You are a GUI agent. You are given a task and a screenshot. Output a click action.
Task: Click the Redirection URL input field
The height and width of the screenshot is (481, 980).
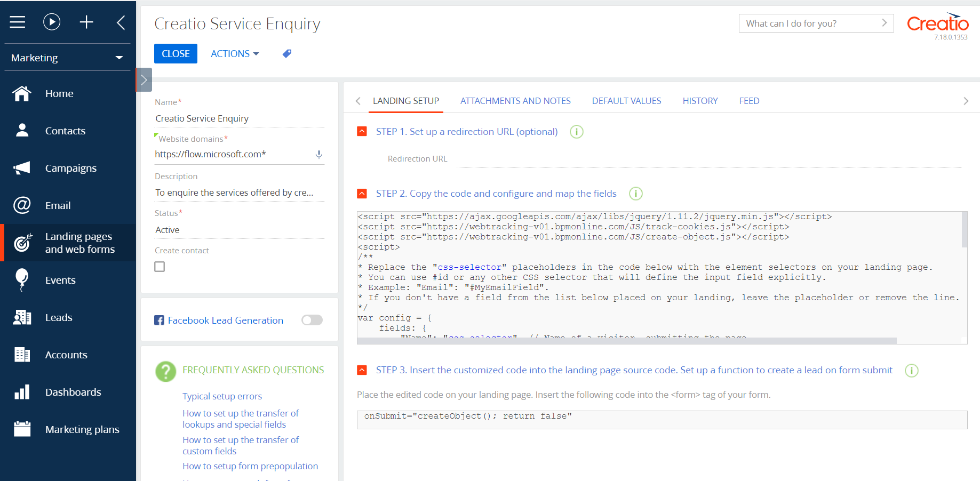[708, 159]
